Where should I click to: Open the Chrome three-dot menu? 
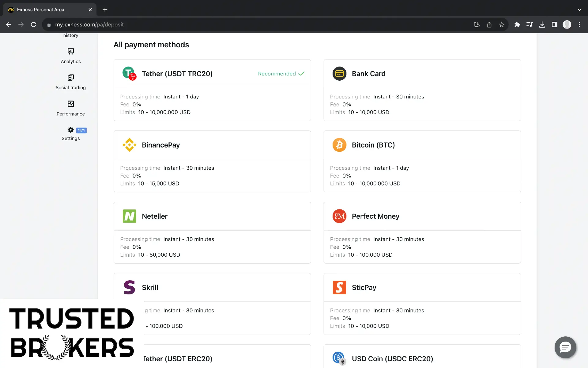point(579,25)
